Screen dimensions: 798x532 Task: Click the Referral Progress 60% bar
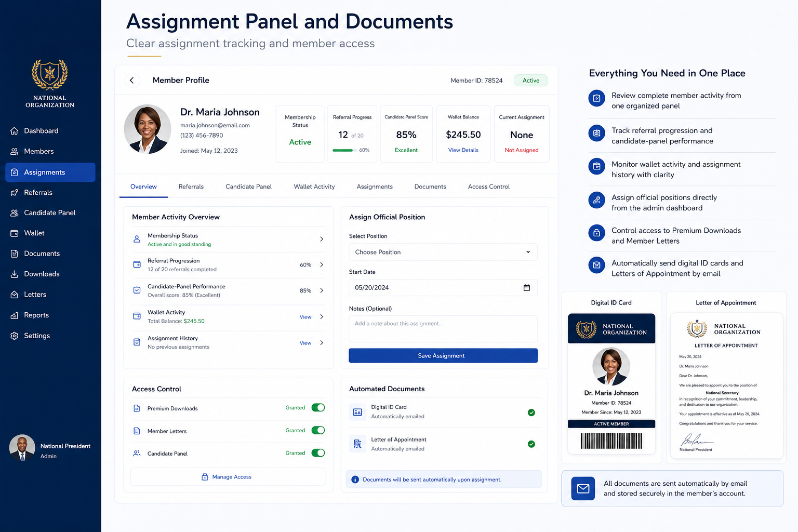pyautogui.click(x=345, y=150)
